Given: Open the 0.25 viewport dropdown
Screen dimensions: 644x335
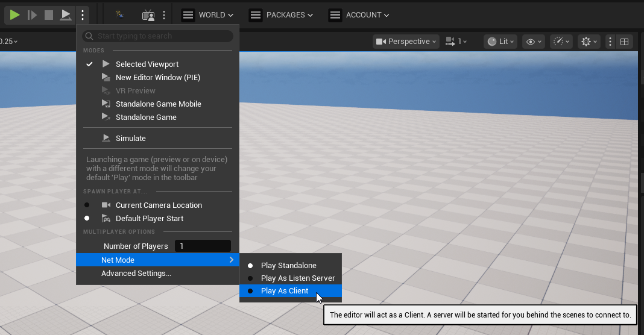Looking at the screenshot, I should point(8,42).
